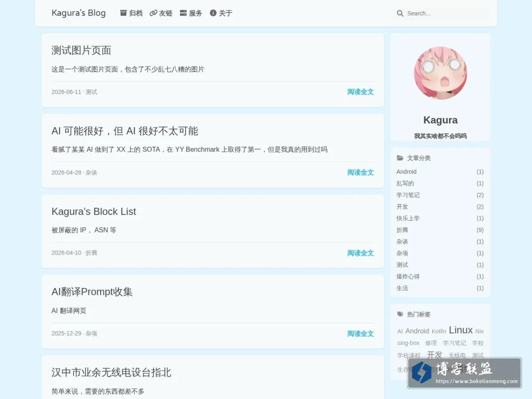
Task: Click the 学校 tag
Action: pyautogui.click(x=478, y=343)
